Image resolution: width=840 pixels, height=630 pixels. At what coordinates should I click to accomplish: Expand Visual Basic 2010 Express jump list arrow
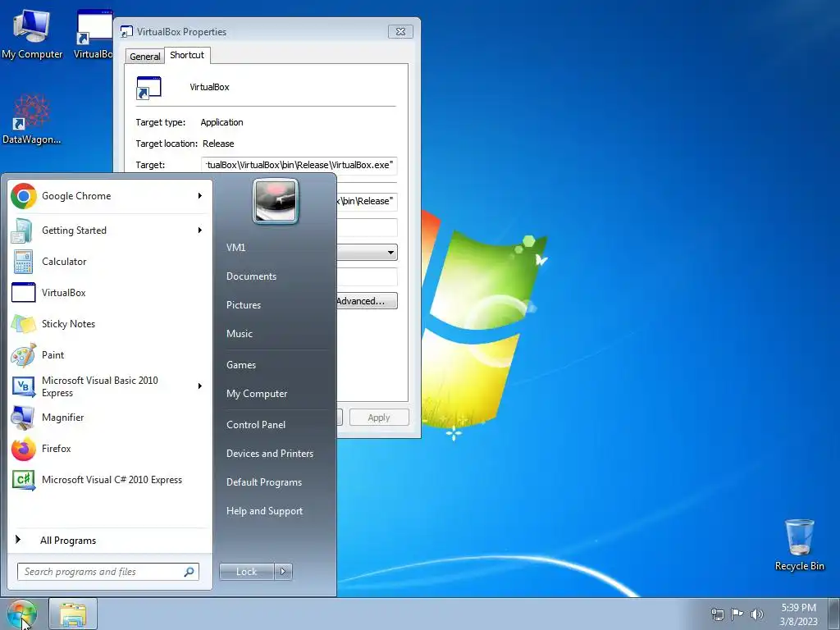pyautogui.click(x=200, y=386)
